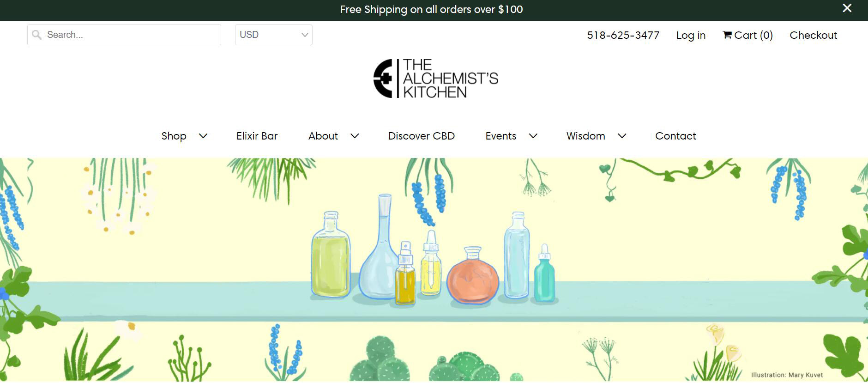Click the Log in link
The height and width of the screenshot is (383, 868).
691,36
